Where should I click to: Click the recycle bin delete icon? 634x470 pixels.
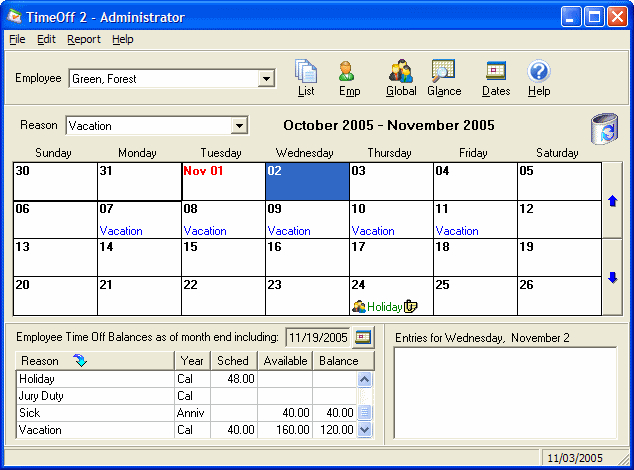[604, 130]
